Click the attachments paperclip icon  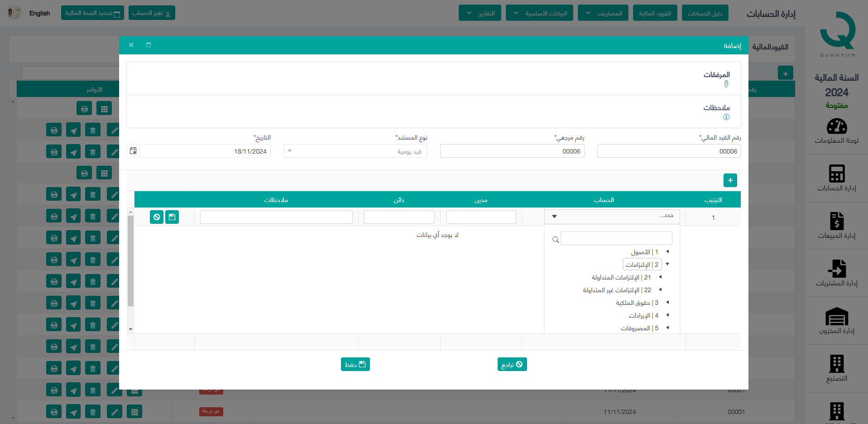click(x=726, y=84)
